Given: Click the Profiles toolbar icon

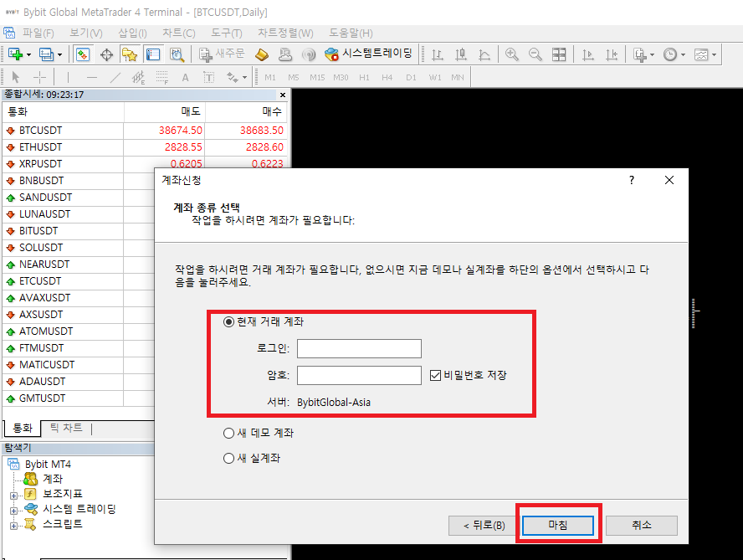Looking at the screenshot, I should pyautogui.click(x=46, y=54).
